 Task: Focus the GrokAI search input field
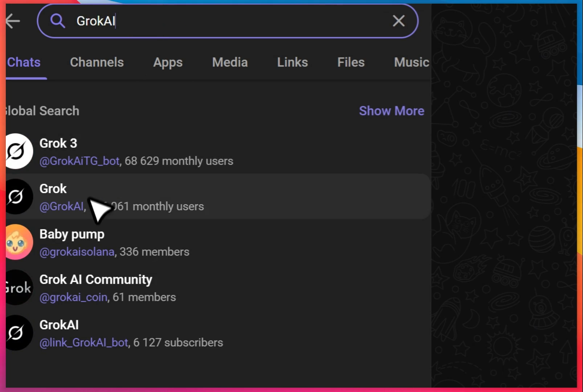point(228,21)
